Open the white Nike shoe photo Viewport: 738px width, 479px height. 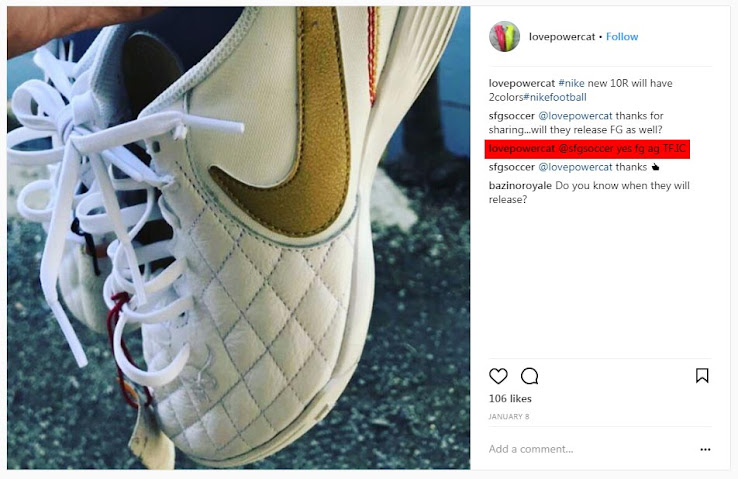239,238
